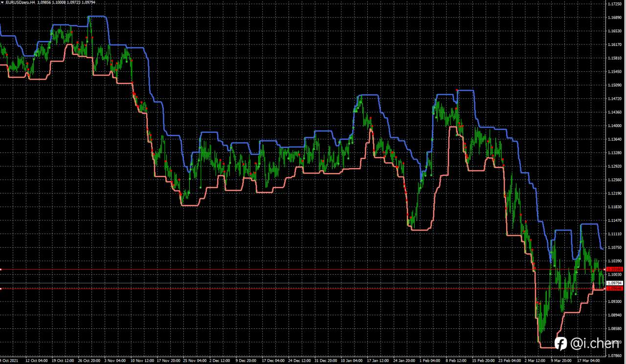626x364 pixels.
Task: Click the 1 Feb 04:00 time label
Action: point(430,361)
